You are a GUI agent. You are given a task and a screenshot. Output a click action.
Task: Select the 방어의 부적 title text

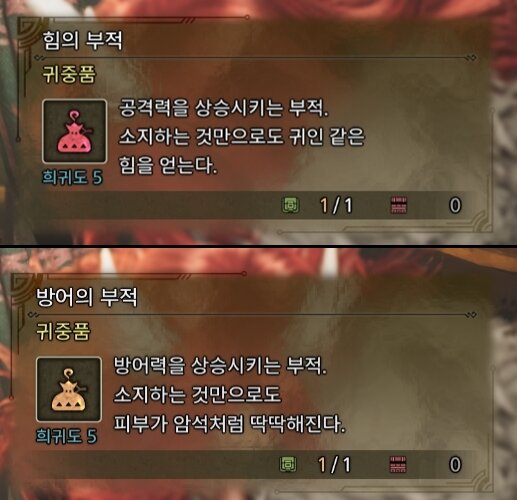pos(87,297)
